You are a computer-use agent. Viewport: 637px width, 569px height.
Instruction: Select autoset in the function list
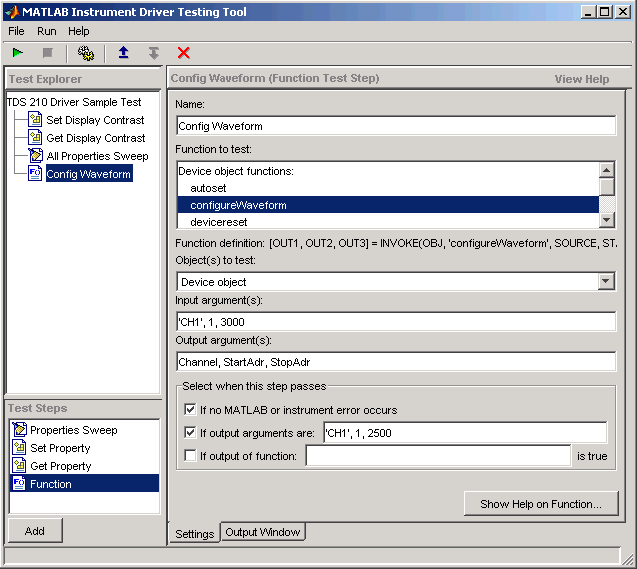[210, 188]
